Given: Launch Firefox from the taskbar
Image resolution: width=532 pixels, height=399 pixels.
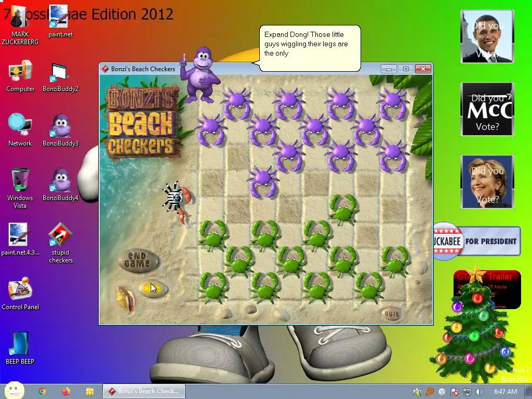Looking at the screenshot, I should pyautogui.click(x=66, y=391).
